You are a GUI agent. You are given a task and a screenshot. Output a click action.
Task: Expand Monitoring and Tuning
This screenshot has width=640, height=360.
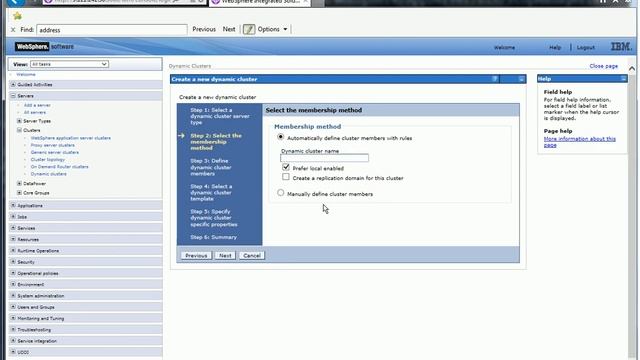pyautogui.click(x=13, y=318)
